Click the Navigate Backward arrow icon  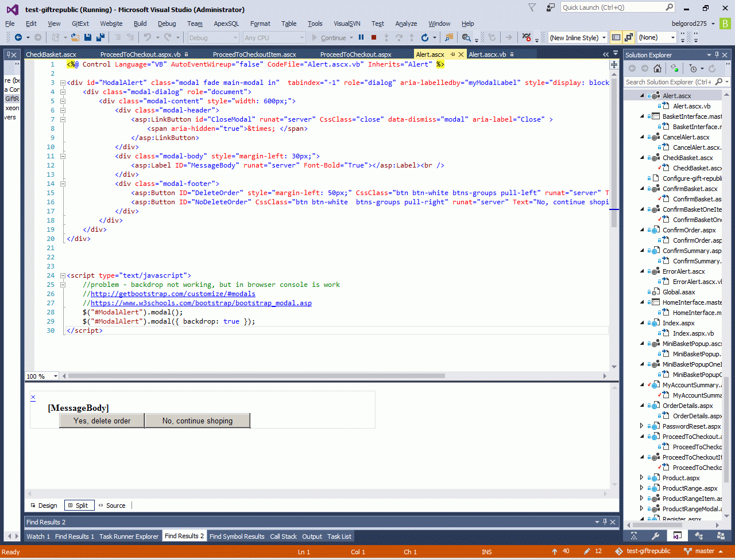coord(18,37)
